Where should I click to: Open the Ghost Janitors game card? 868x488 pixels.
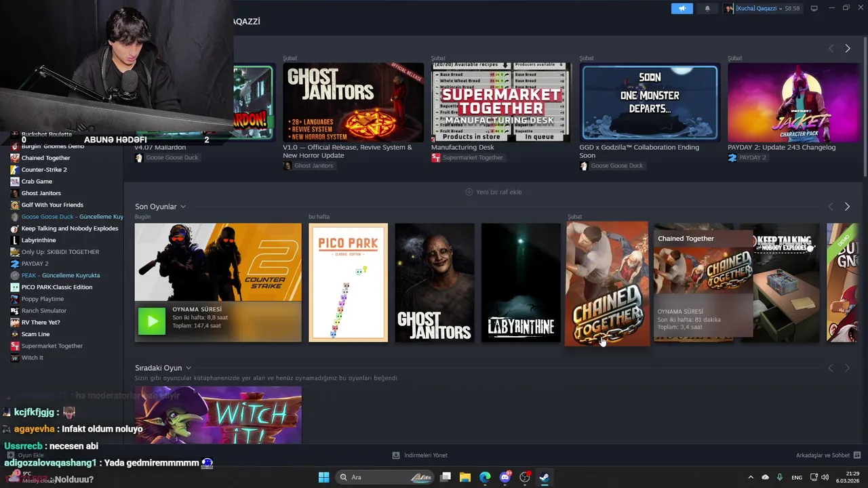click(435, 283)
